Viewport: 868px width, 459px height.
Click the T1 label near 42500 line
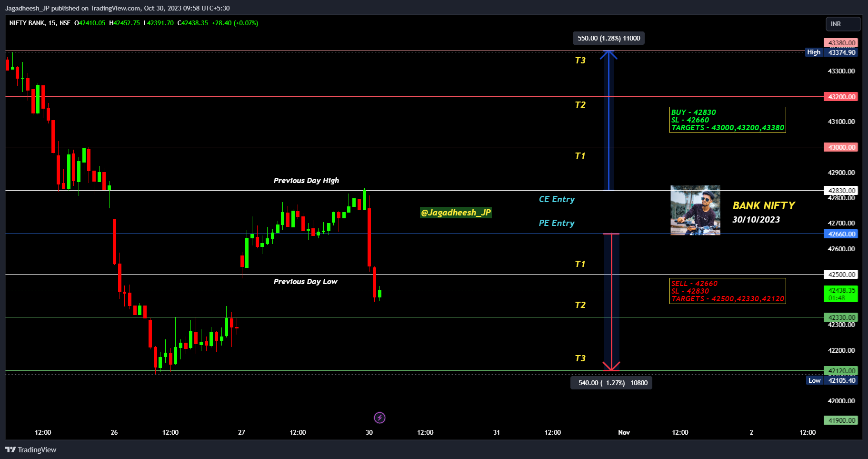580,264
